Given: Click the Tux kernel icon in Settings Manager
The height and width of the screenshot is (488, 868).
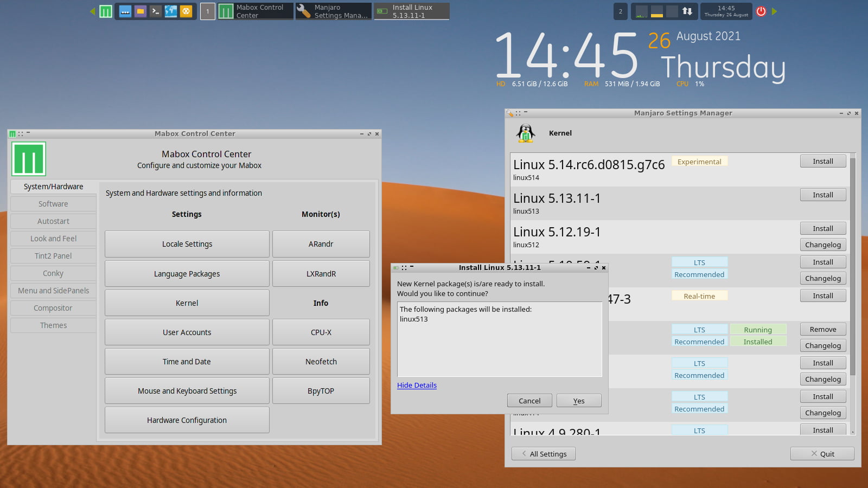Looking at the screenshot, I should coord(525,133).
